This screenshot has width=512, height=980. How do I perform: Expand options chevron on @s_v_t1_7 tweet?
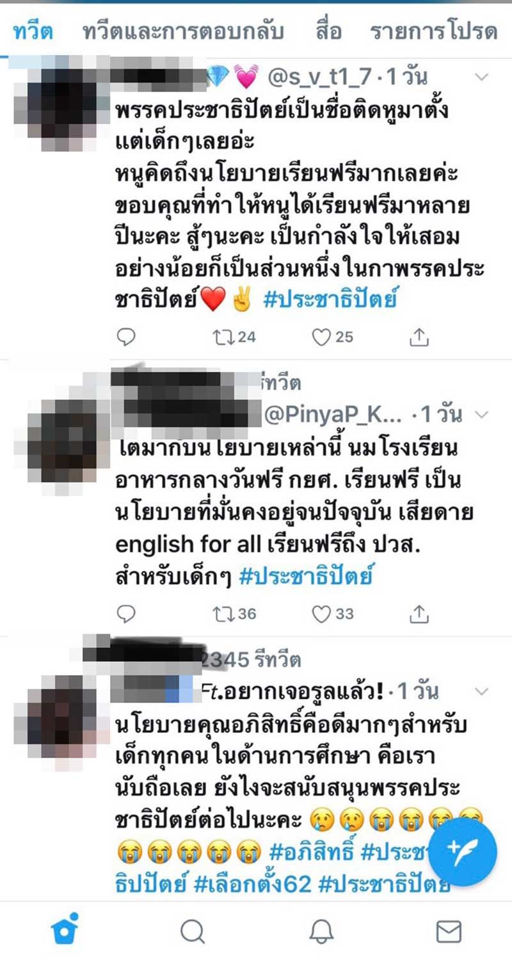(x=482, y=77)
